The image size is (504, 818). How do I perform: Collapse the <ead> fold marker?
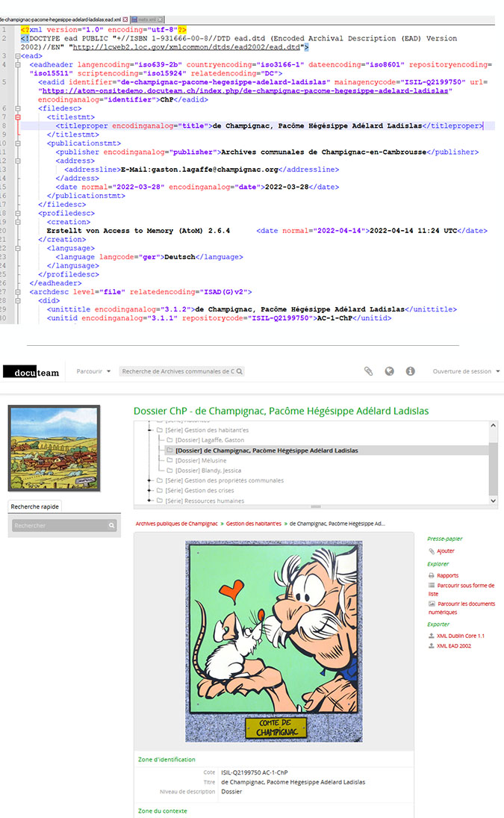coord(18,56)
